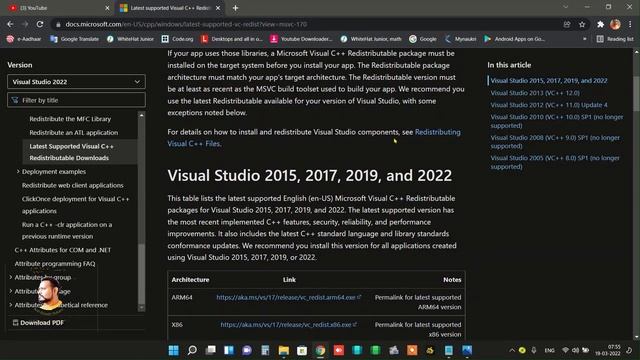Open a new tab with plus button

[236, 8]
